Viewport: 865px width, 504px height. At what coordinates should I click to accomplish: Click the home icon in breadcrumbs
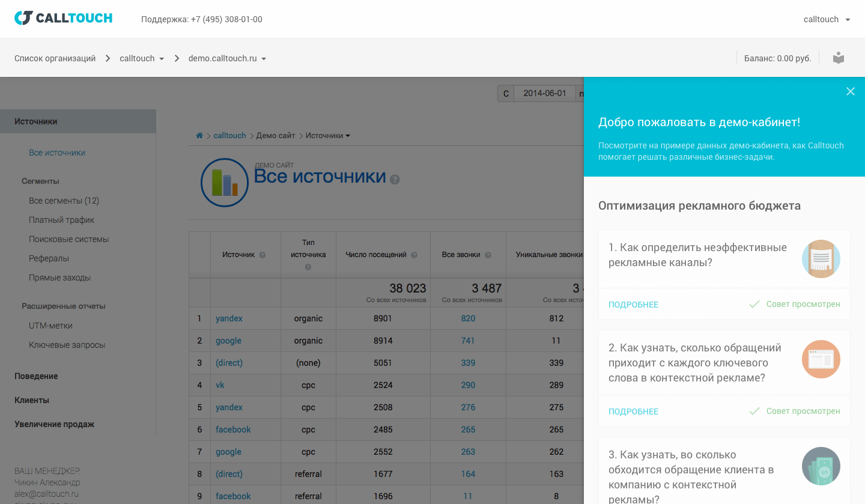(x=199, y=136)
